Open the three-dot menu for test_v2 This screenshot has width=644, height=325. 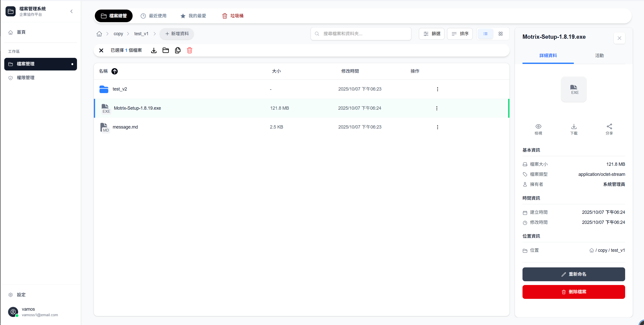(x=437, y=89)
